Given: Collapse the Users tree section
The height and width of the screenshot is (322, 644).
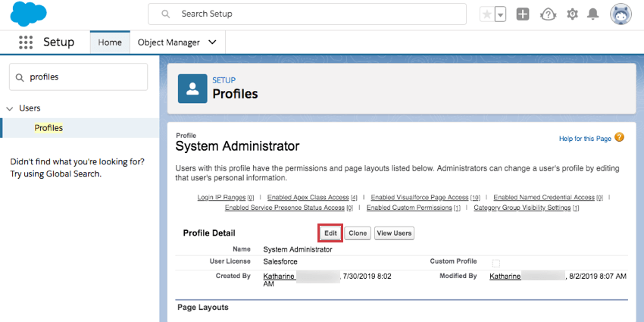Looking at the screenshot, I should pos(10,108).
